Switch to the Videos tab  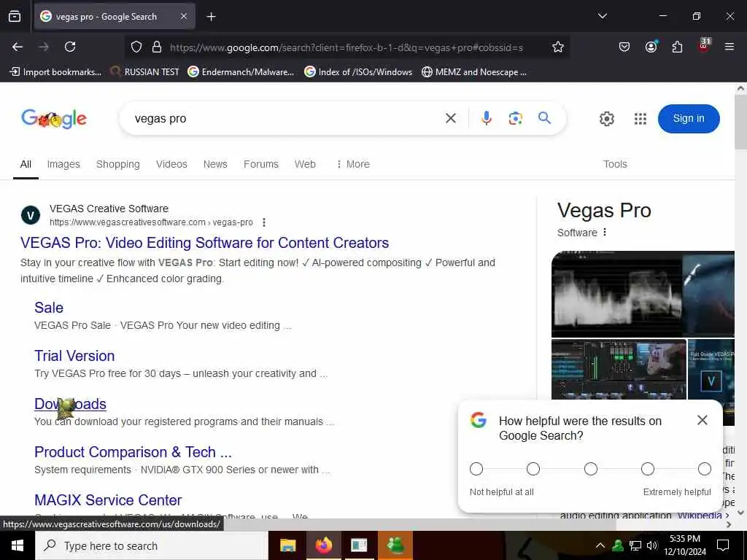coord(171,164)
